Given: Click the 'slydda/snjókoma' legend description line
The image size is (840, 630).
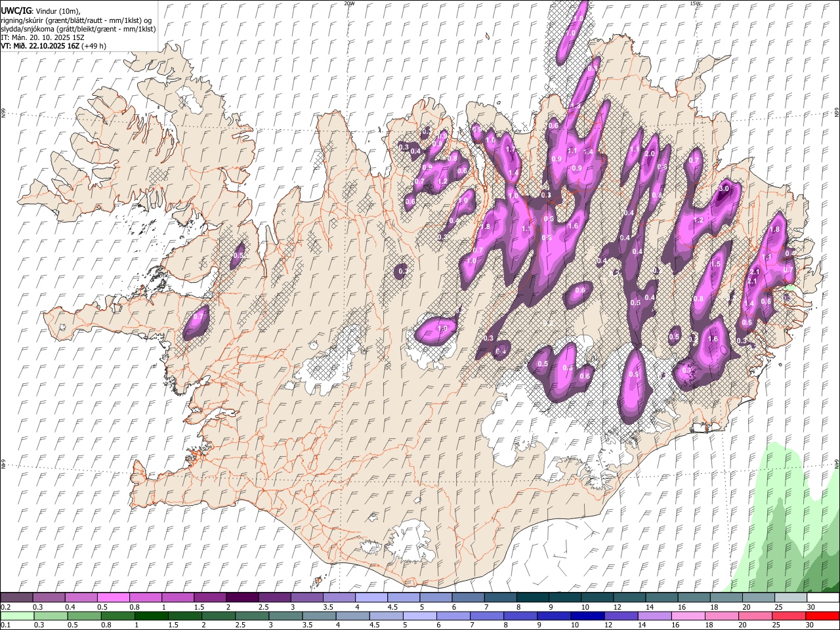Looking at the screenshot, I should [79, 29].
